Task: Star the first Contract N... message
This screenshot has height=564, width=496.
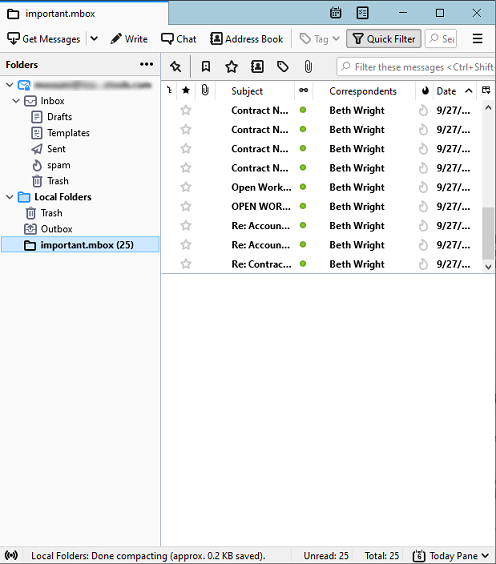Action: [186, 110]
